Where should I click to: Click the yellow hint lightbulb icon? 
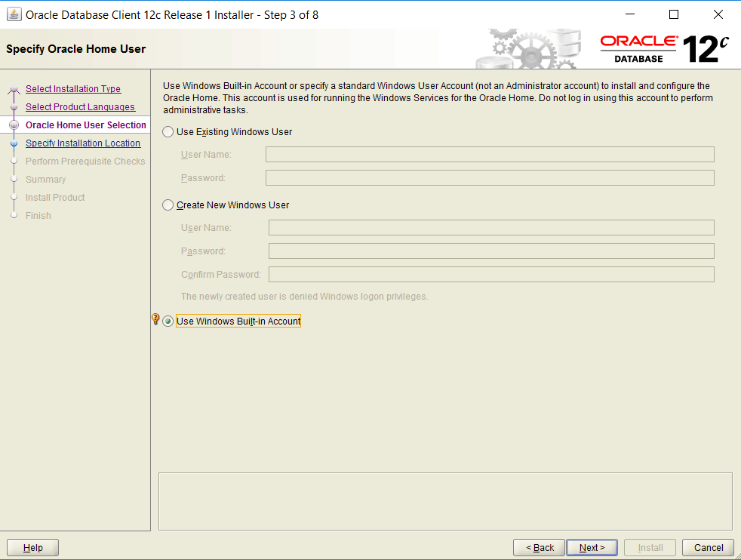155,319
